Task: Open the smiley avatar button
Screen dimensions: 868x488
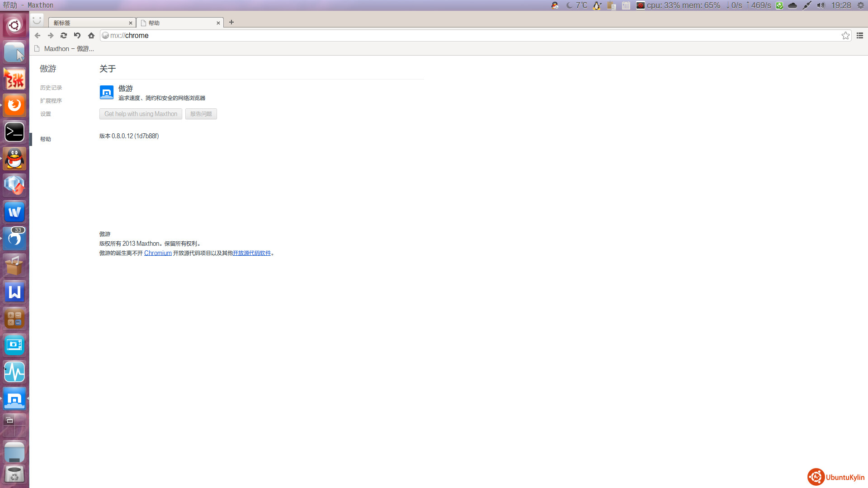Action: (x=37, y=20)
